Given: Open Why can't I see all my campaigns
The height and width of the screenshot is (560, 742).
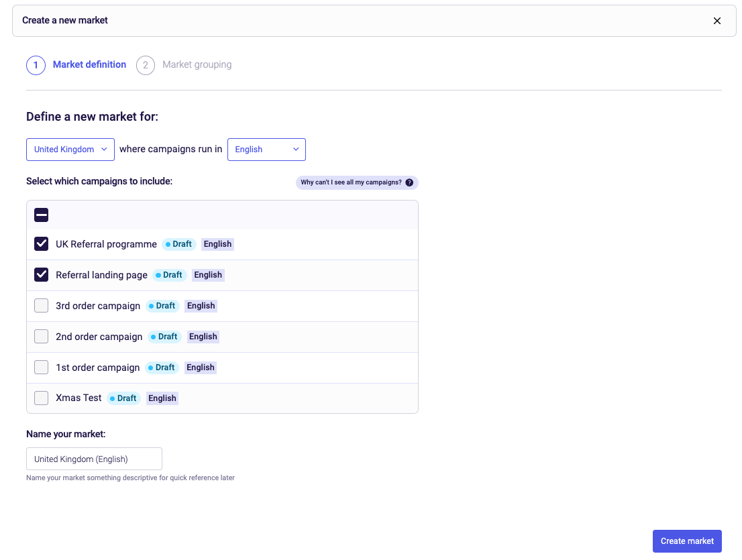Looking at the screenshot, I should coord(357,182).
